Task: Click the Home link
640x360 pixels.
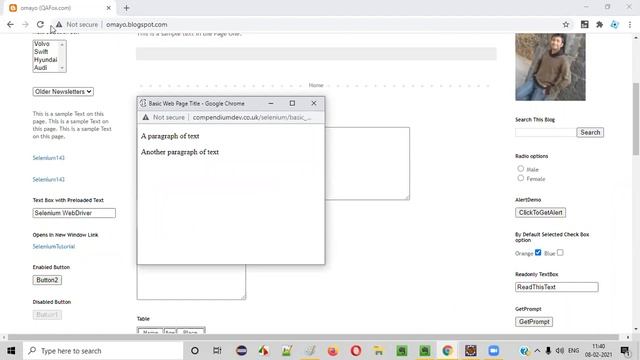Action: click(316, 85)
